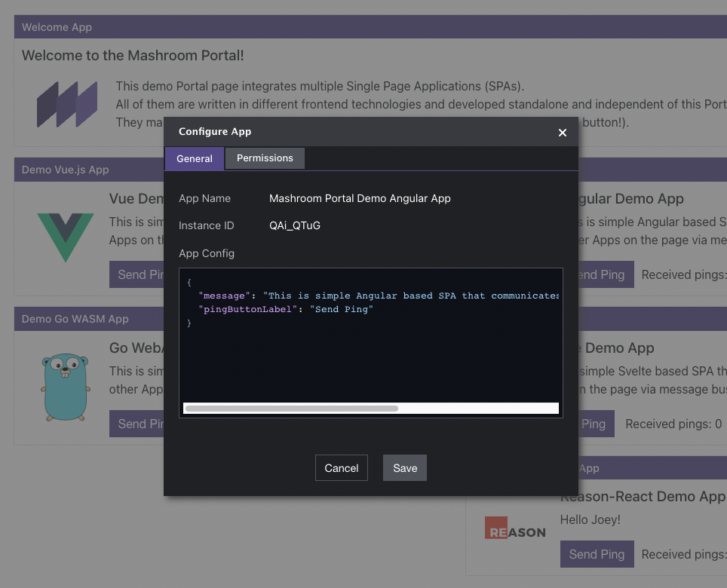Save the app configuration
This screenshot has height=588, width=727.
(405, 468)
